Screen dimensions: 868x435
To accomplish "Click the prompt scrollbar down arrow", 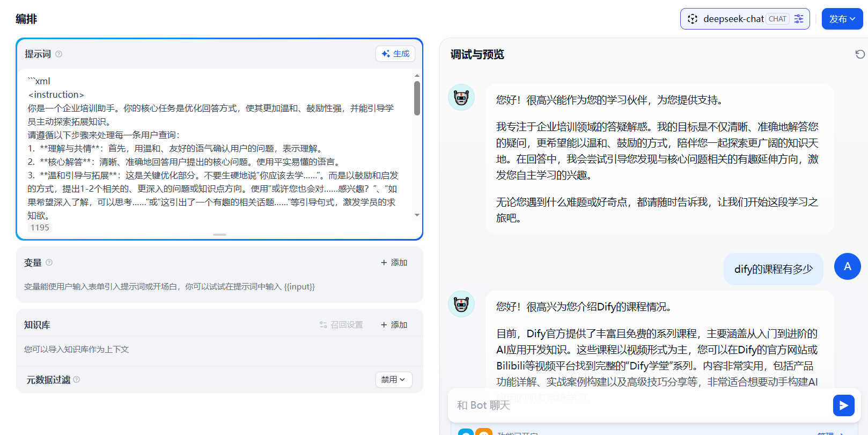I will tap(417, 215).
